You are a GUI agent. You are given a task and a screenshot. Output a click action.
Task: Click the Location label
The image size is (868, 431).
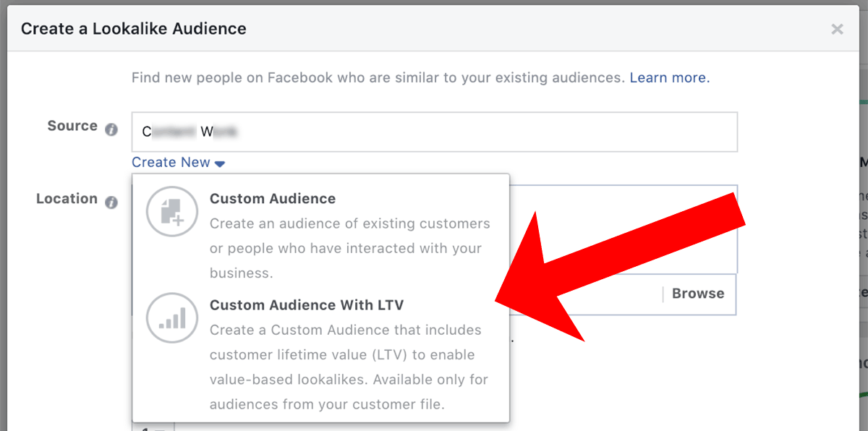[x=67, y=199]
